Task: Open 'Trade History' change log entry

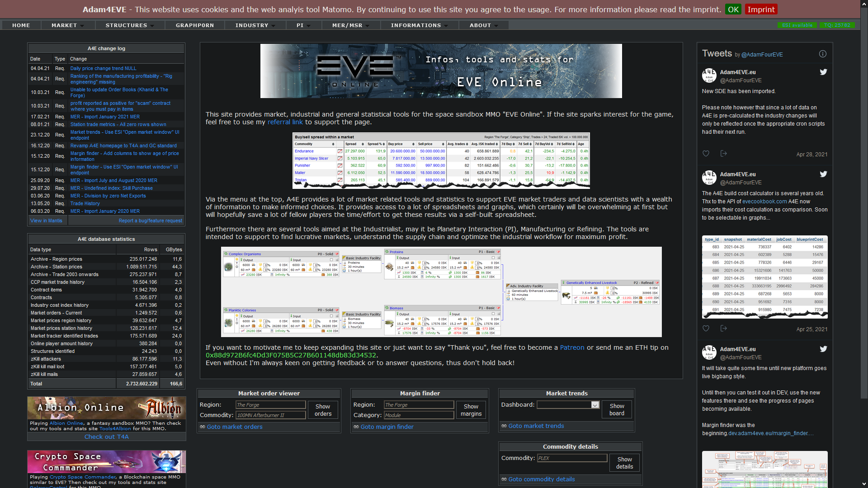Action: pyautogui.click(x=85, y=203)
